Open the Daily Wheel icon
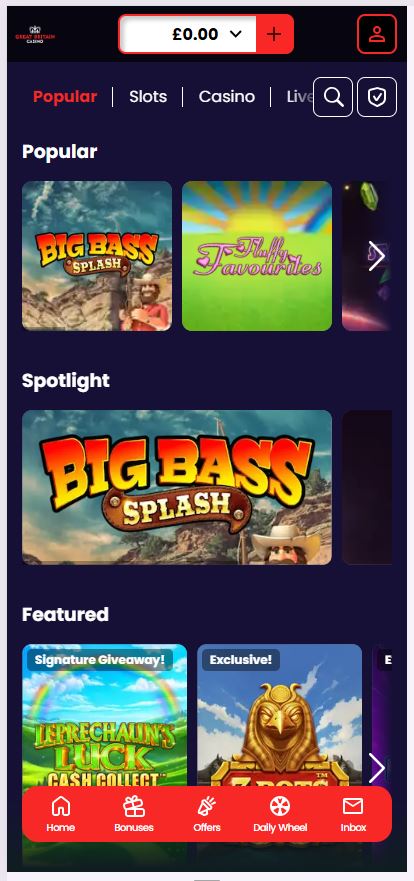This screenshot has width=414, height=881. (280, 814)
